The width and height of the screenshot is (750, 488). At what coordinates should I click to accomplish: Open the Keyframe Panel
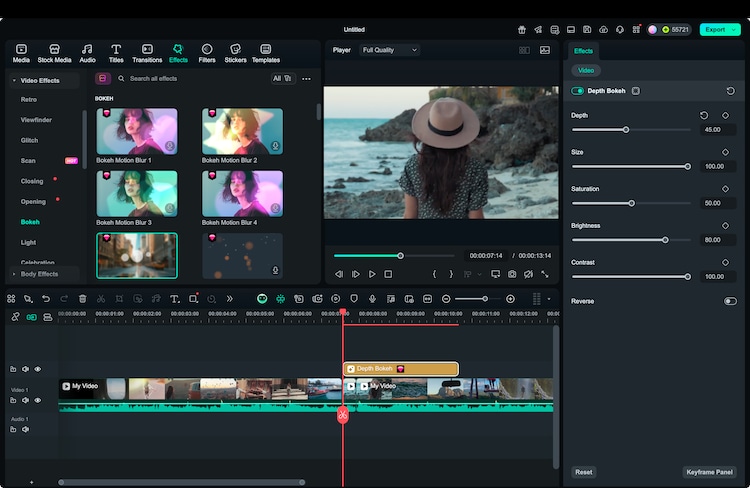point(709,472)
